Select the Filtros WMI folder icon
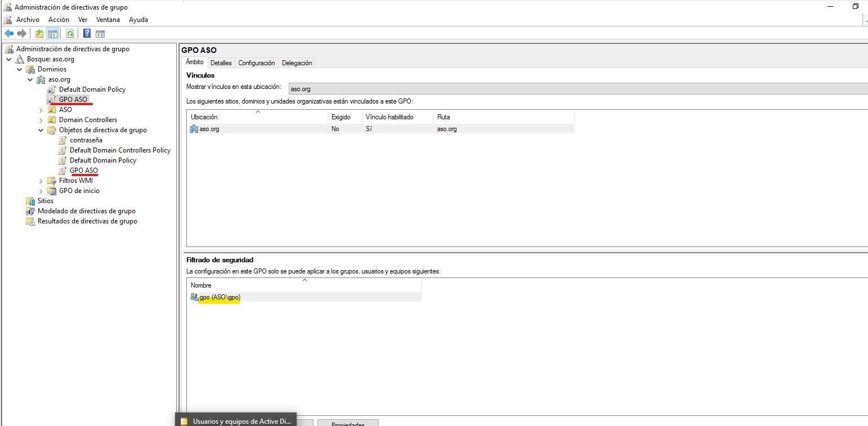 coord(52,181)
